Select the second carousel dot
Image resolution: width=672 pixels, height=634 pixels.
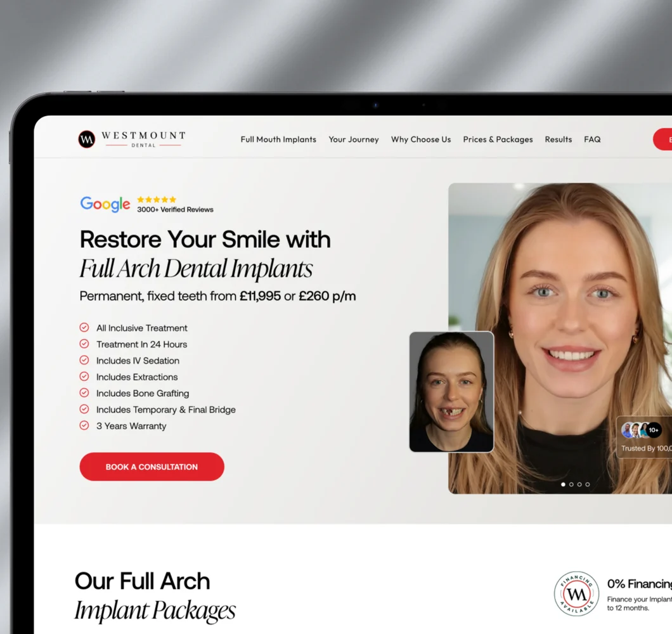click(571, 484)
